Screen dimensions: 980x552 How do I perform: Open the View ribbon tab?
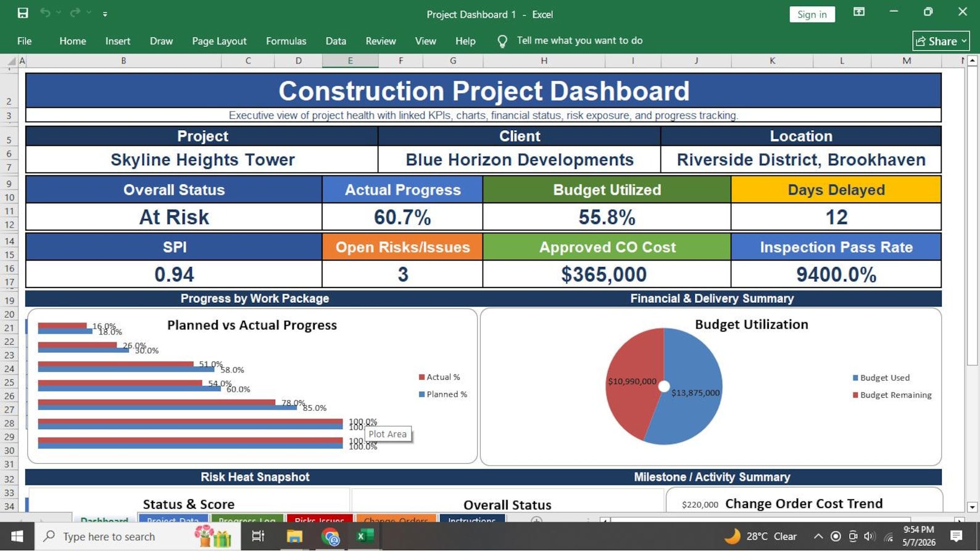[x=425, y=41]
